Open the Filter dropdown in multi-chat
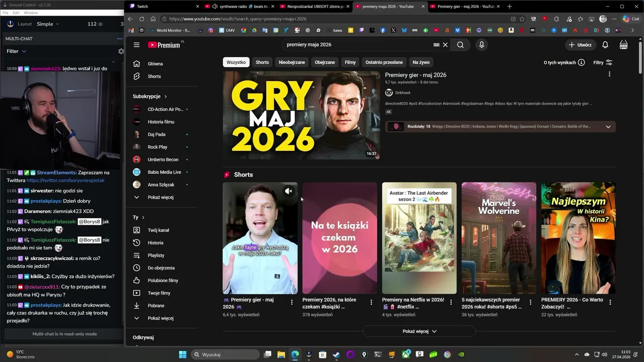 16,51
